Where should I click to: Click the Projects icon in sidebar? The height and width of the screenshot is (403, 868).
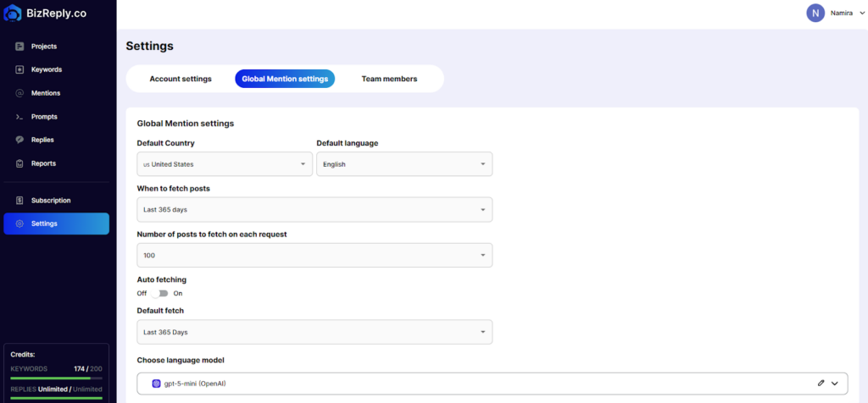[19, 46]
